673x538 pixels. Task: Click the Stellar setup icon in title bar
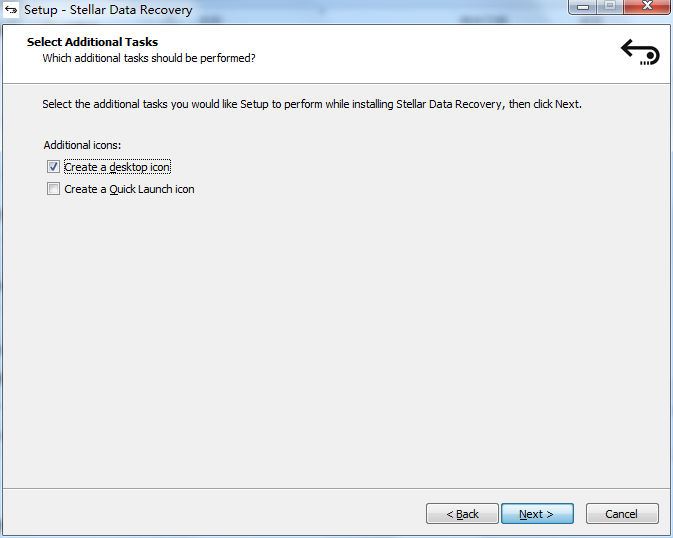[12, 10]
